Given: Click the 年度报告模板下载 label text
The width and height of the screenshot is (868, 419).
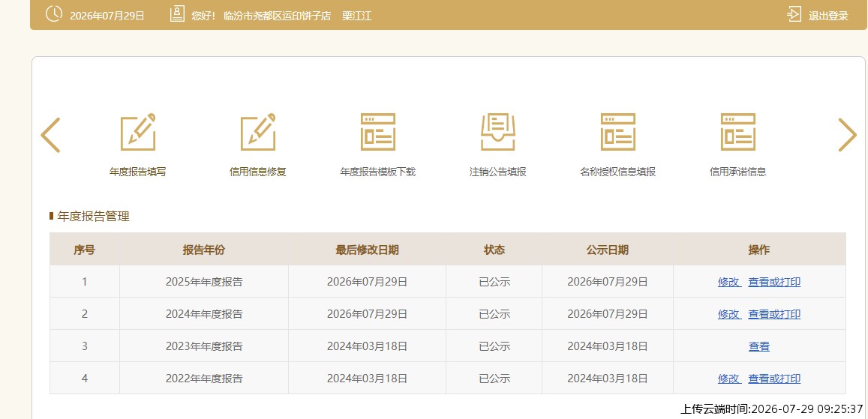Looking at the screenshot, I should click(377, 172).
